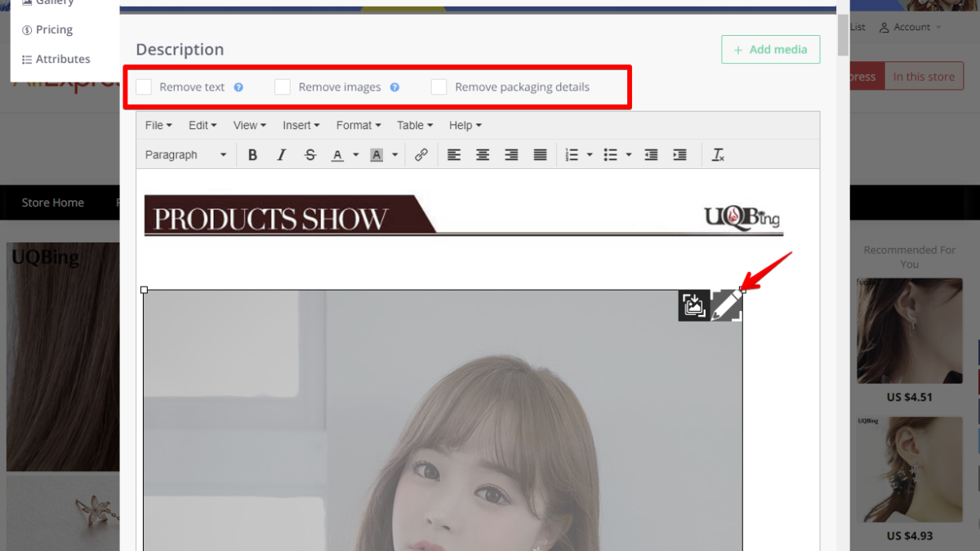Align text left
The width and height of the screenshot is (980, 551).
[454, 155]
